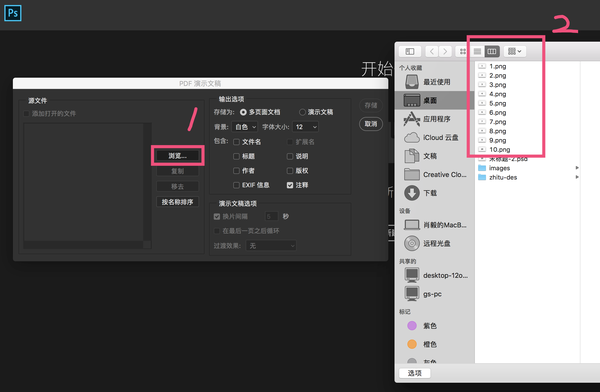600x392 pixels.
Task: Click the Photoshop Ps logo icon
Action: tap(13, 13)
